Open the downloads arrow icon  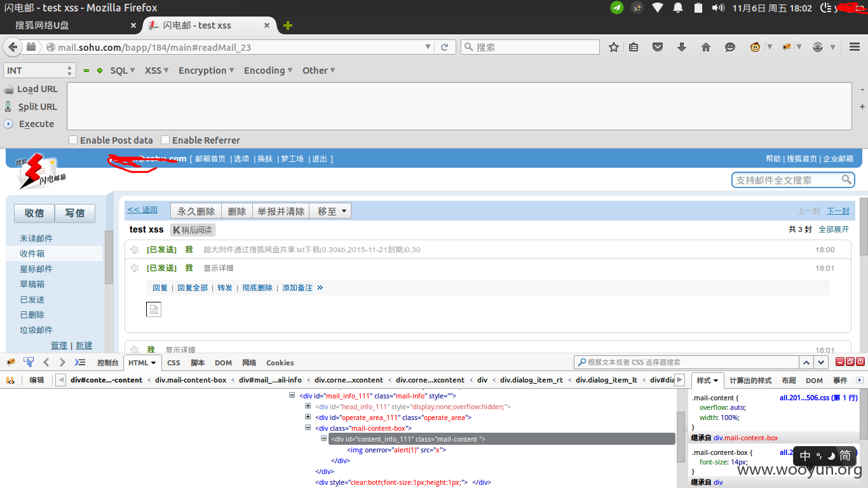point(682,47)
